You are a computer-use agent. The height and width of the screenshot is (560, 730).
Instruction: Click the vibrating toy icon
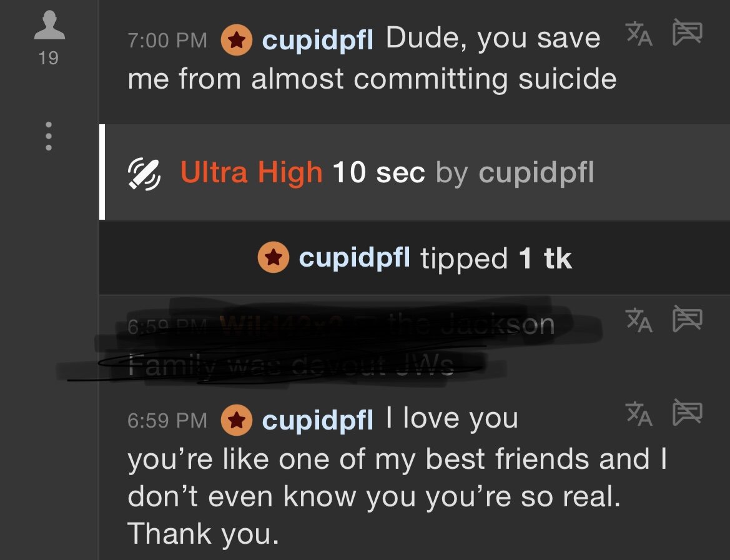(x=144, y=174)
